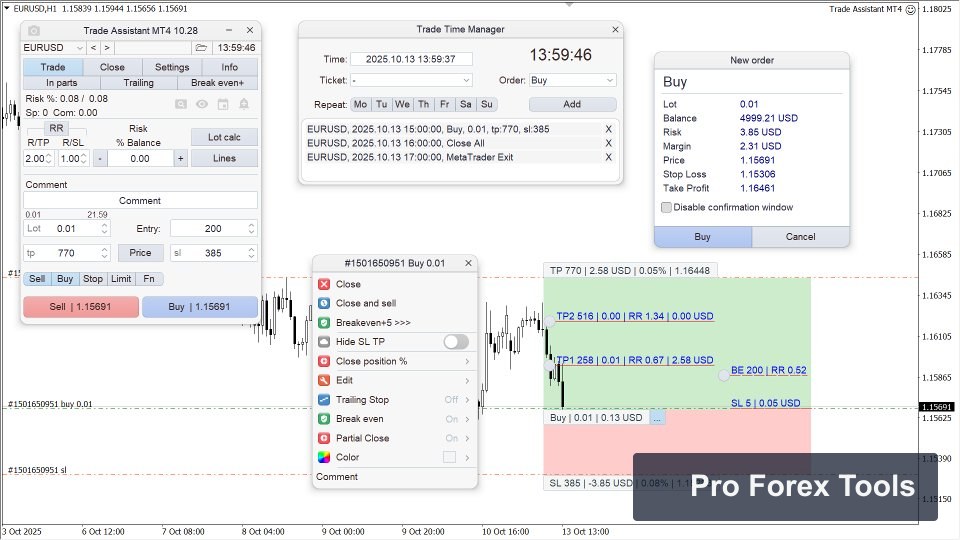Click the Edit wrench icon
The image size is (960, 540).
(x=324, y=380)
